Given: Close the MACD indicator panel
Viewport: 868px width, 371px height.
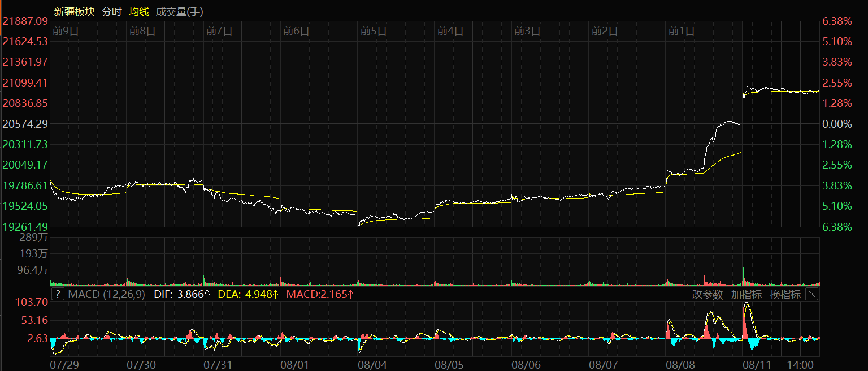Looking at the screenshot, I should click(811, 294).
